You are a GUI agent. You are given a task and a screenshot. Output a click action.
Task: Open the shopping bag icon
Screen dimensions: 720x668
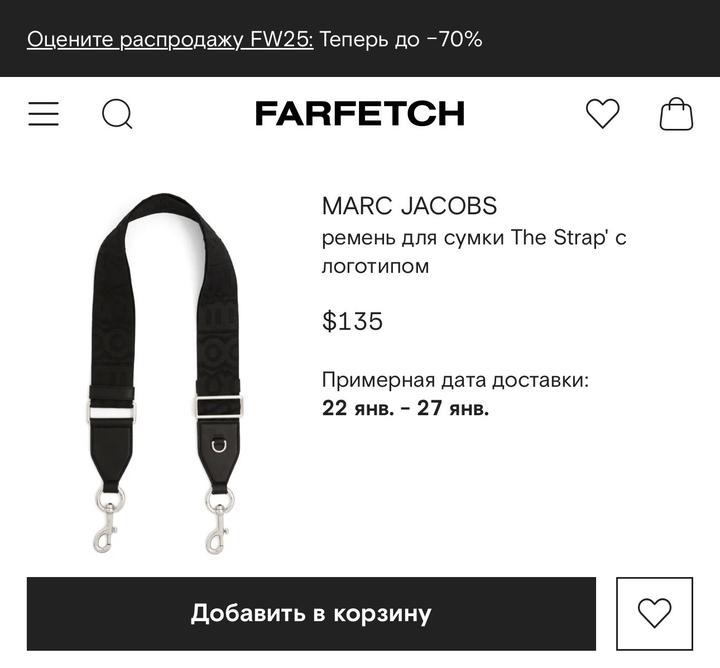point(676,113)
